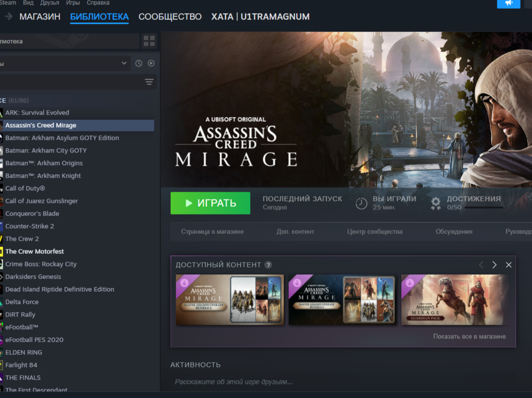Image resolution: width=532 pixels, height=398 pixels.
Task: Click the achievements progress bar
Action: point(483,207)
